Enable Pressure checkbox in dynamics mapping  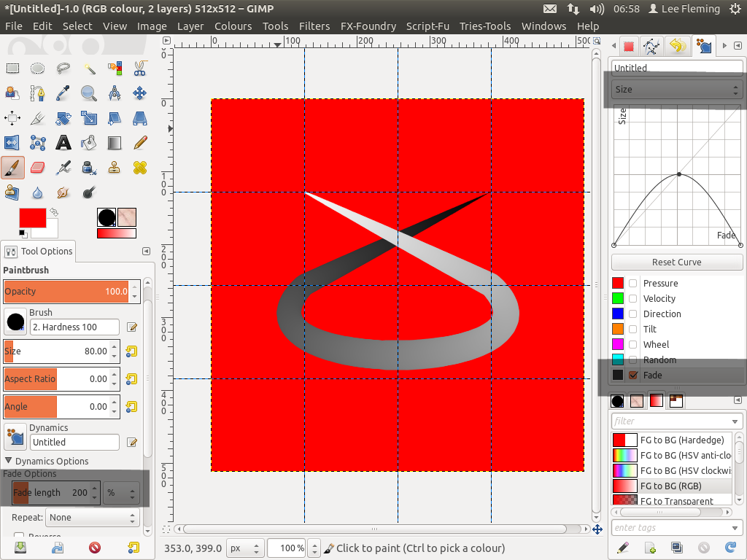(632, 284)
